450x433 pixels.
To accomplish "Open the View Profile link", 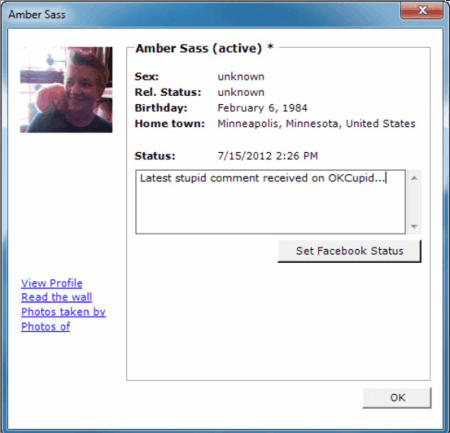I will click(x=52, y=283).
